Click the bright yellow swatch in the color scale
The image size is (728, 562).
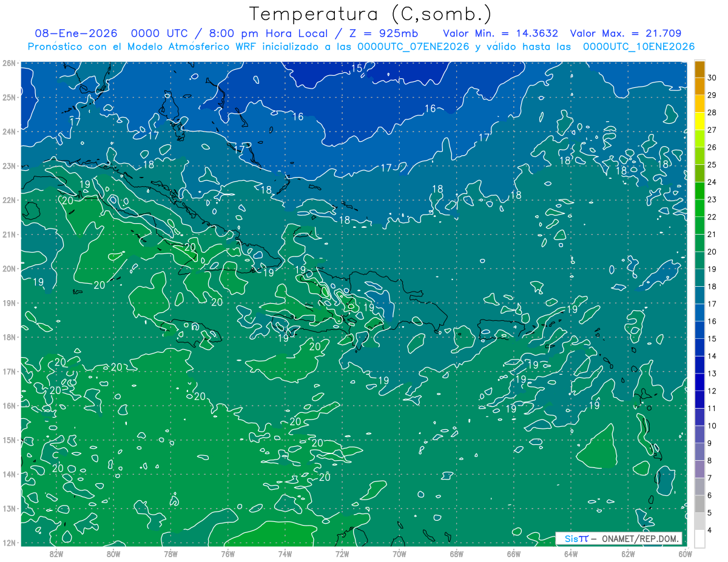[699, 121]
